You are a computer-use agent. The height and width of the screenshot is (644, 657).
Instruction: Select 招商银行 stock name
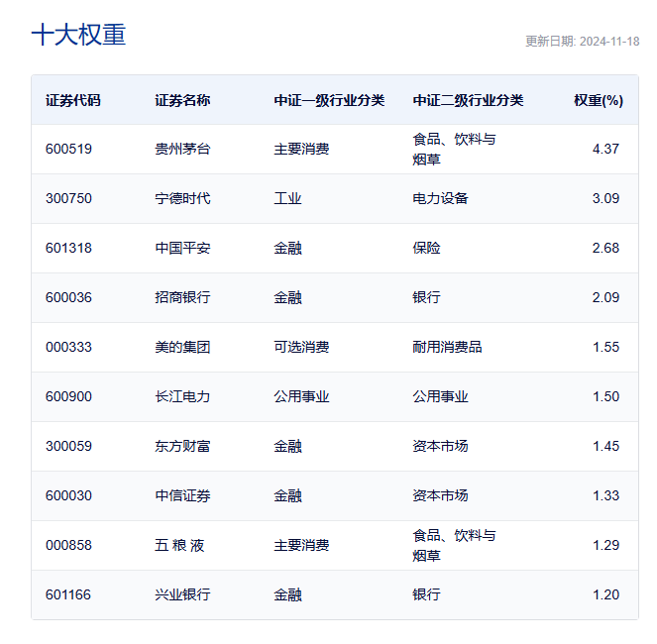tap(182, 297)
